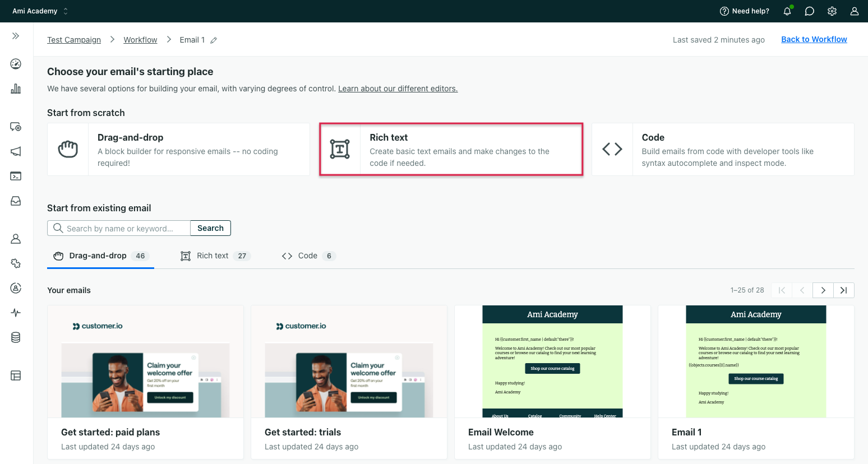Open the chat bubble icon in header

point(810,11)
